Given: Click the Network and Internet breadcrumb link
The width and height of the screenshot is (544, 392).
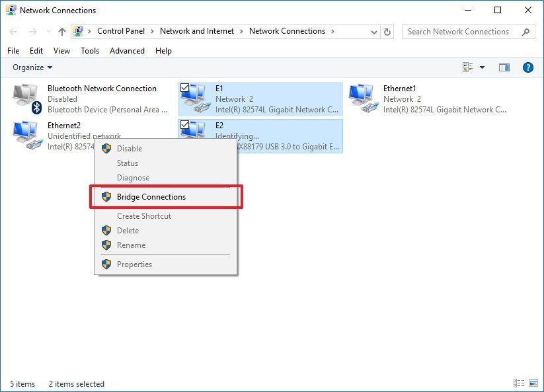Looking at the screenshot, I should coord(197,31).
